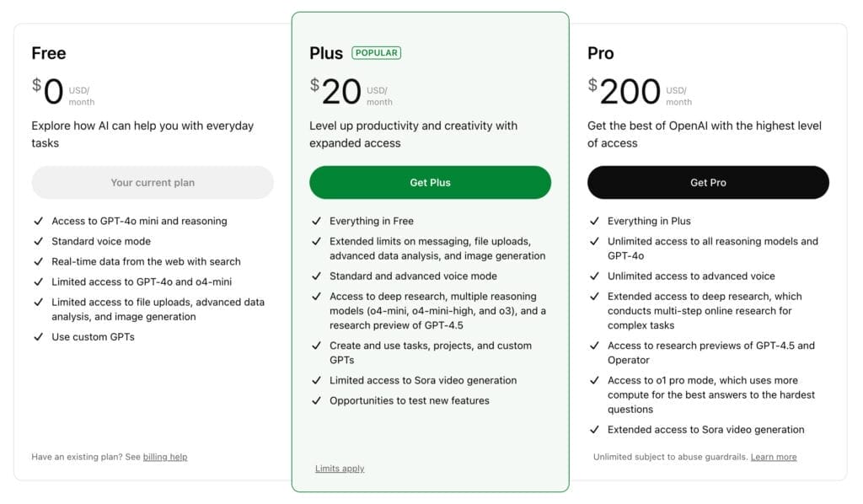Open the Learn more link
Screen dimensions: 863x504
click(x=774, y=457)
